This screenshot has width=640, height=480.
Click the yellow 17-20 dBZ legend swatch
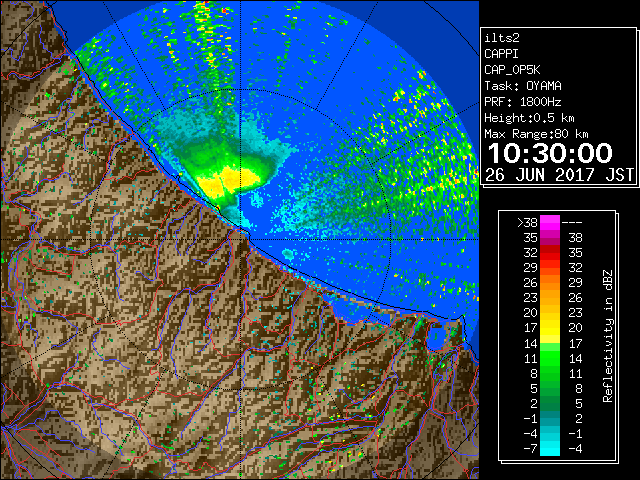[550, 327]
